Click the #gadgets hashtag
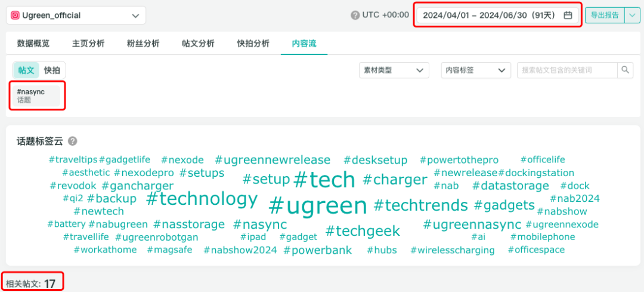The image size is (644, 292). coord(504,205)
